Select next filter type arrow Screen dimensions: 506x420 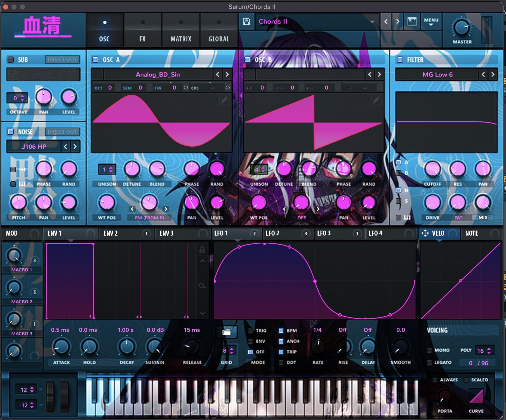click(493, 74)
